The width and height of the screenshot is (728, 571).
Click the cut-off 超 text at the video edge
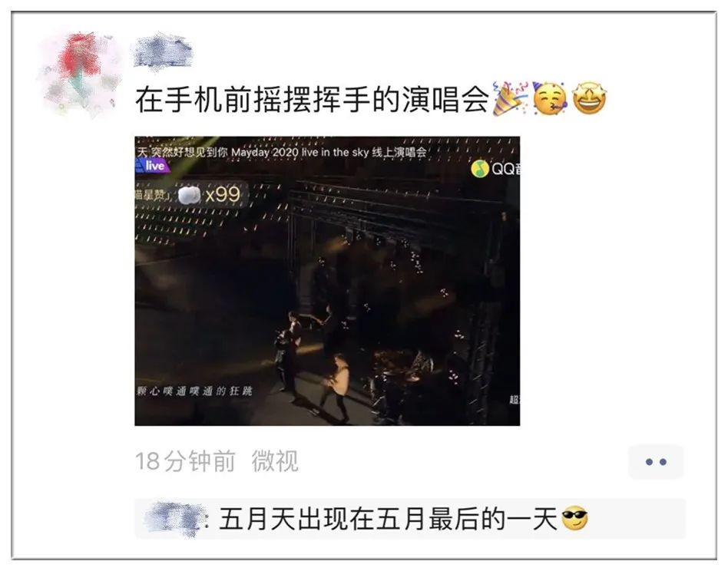pos(515,399)
